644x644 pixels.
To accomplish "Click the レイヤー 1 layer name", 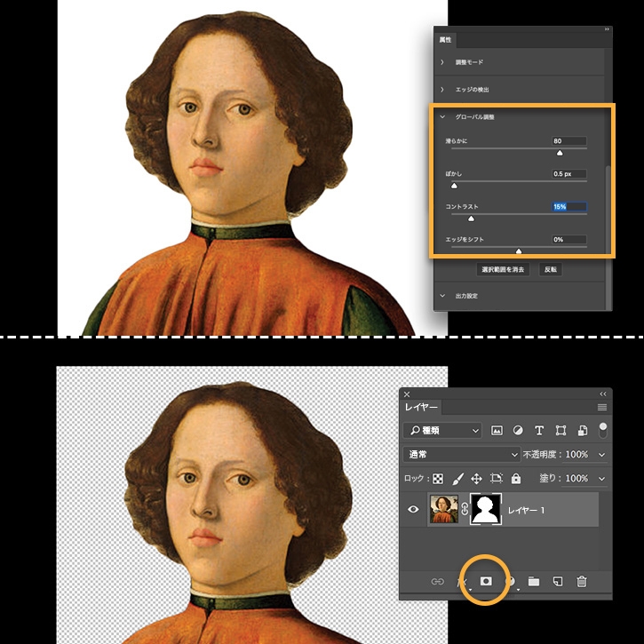I will click(526, 510).
